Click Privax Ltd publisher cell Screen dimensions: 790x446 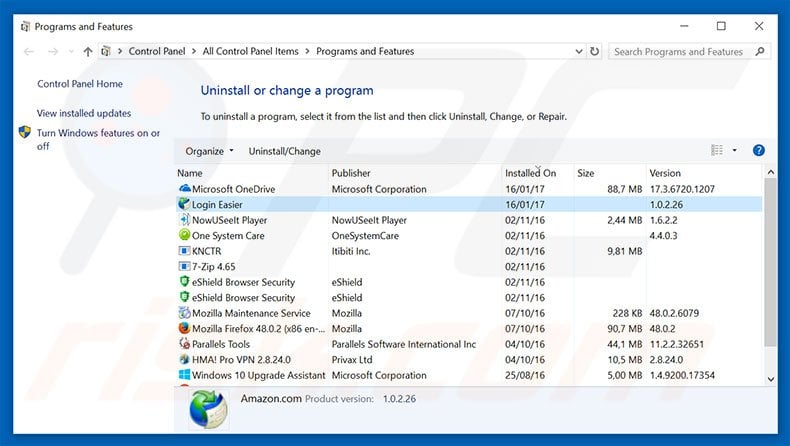tap(352, 359)
